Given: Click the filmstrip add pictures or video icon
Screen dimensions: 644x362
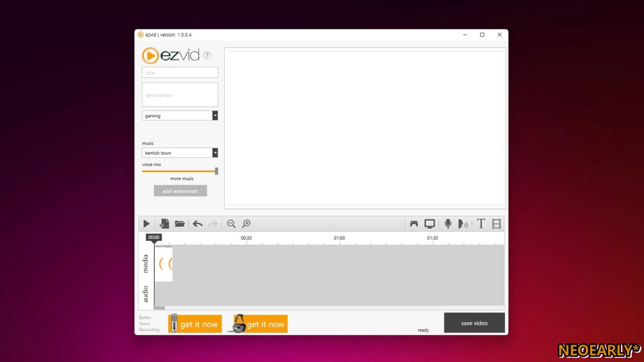Looking at the screenshot, I should point(497,224).
